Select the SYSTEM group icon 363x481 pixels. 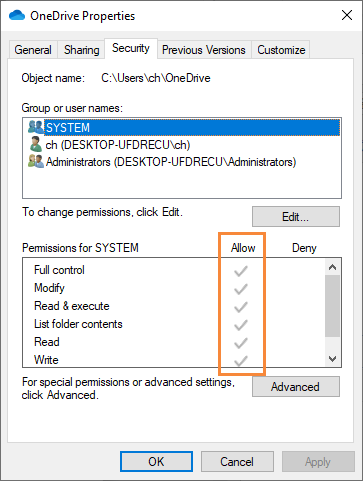tap(36, 127)
